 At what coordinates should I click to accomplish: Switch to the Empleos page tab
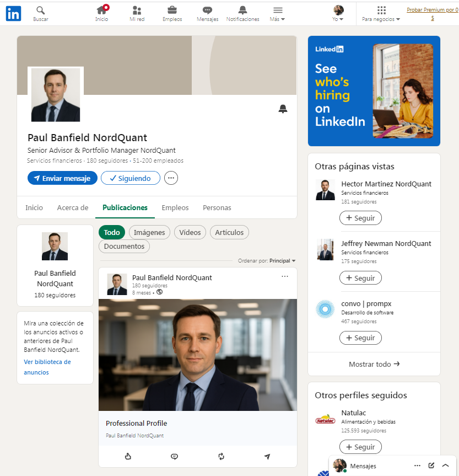pyautogui.click(x=175, y=207)
